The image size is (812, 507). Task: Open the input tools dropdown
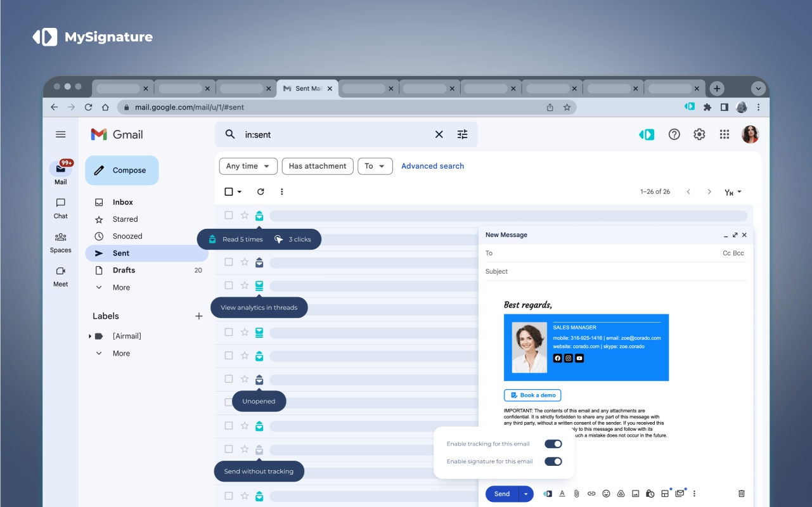pos(733,191)
